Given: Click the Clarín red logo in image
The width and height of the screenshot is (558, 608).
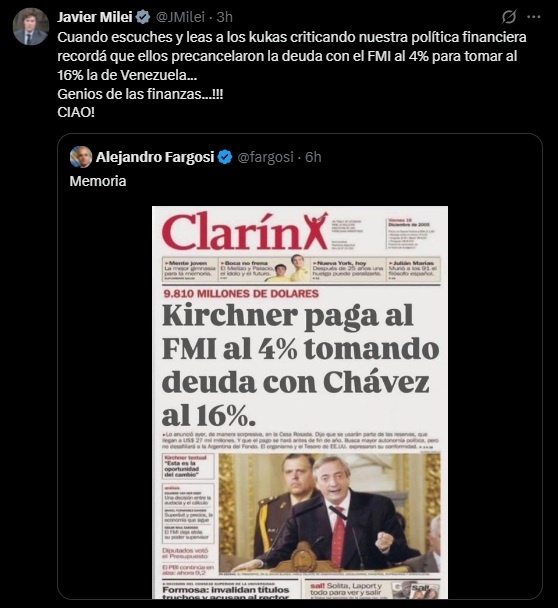Looking at the screenshot, I should (245, 231).
